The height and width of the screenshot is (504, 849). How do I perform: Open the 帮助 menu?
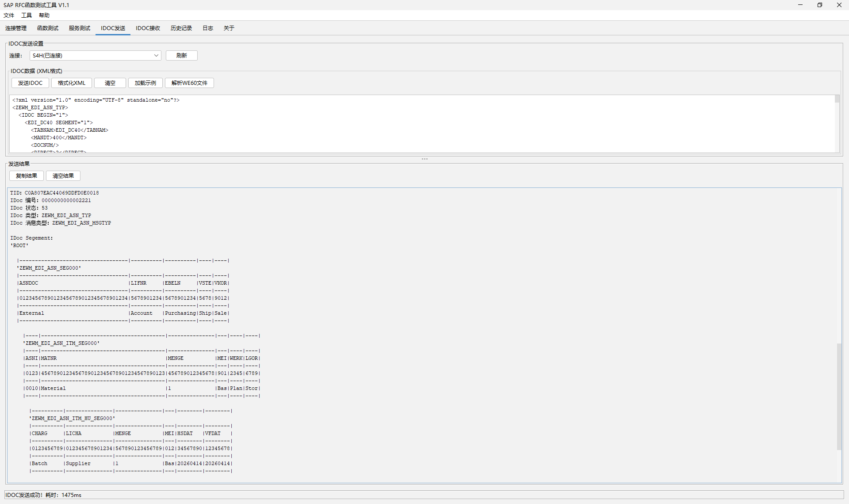point(44,15)
